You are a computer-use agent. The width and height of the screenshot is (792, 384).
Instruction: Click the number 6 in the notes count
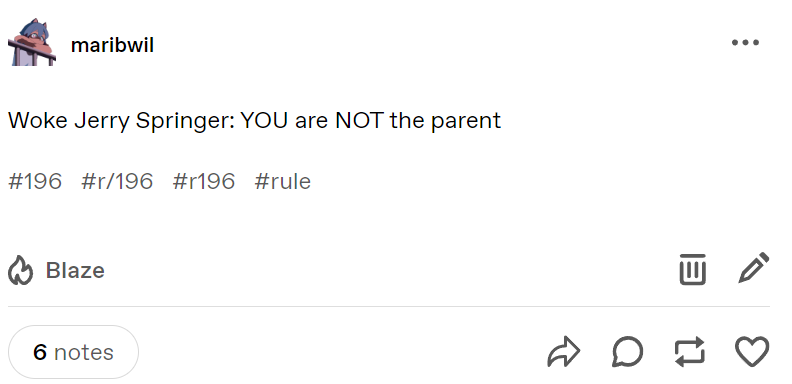click(40, 352)
